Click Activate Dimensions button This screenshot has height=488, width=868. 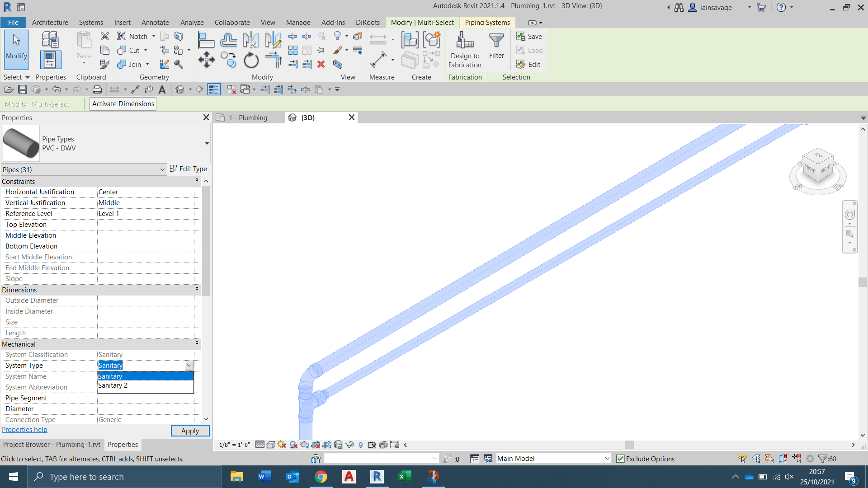tap(123, 104)
